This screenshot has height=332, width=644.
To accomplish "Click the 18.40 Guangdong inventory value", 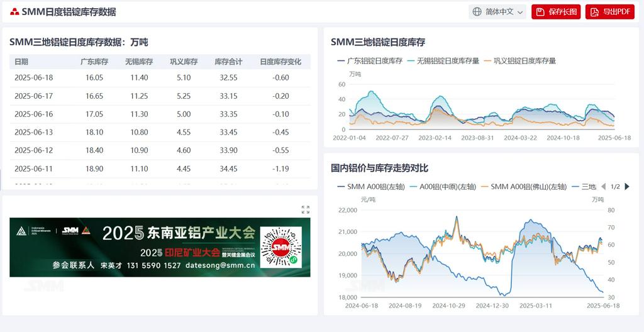I will (x=94, y=150).
